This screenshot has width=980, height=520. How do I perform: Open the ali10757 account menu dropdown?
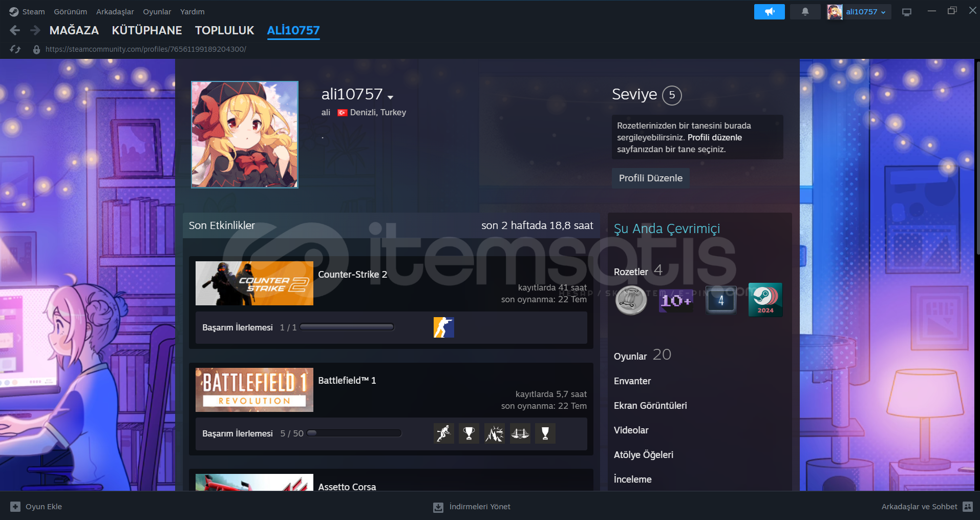(x=866, y=12)
